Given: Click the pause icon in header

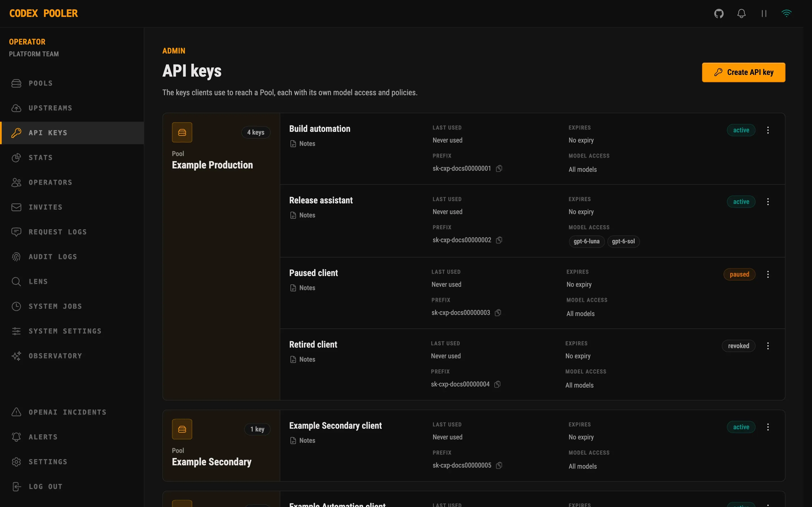Looking at the screenshot, I should (x=764, y=14).
